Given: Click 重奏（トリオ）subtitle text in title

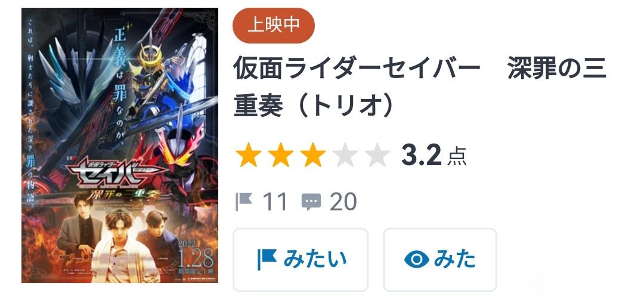Looking at the screenshot, I should 315,107.
